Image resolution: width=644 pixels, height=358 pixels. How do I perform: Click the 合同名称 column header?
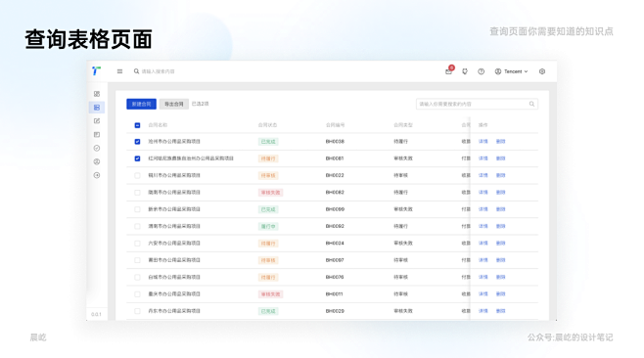(x=158, y=125)
